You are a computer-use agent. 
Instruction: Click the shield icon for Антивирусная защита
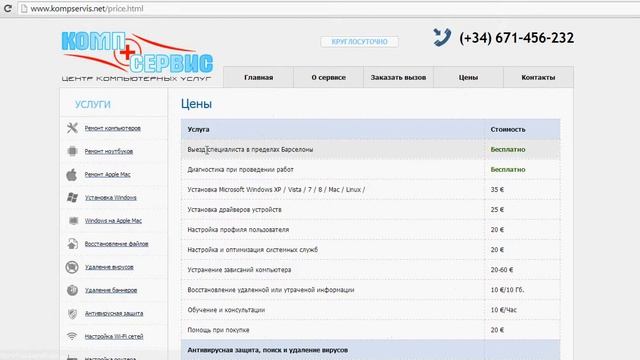click(72, 313)
